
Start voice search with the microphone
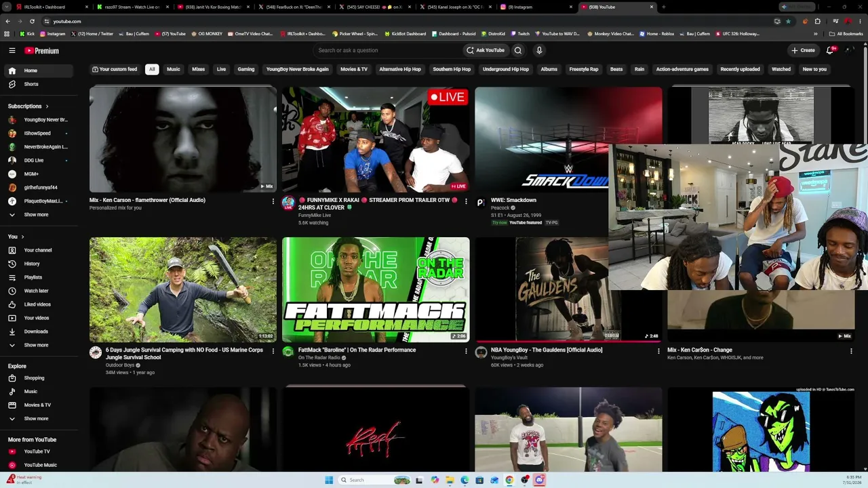tap(539, 50)
